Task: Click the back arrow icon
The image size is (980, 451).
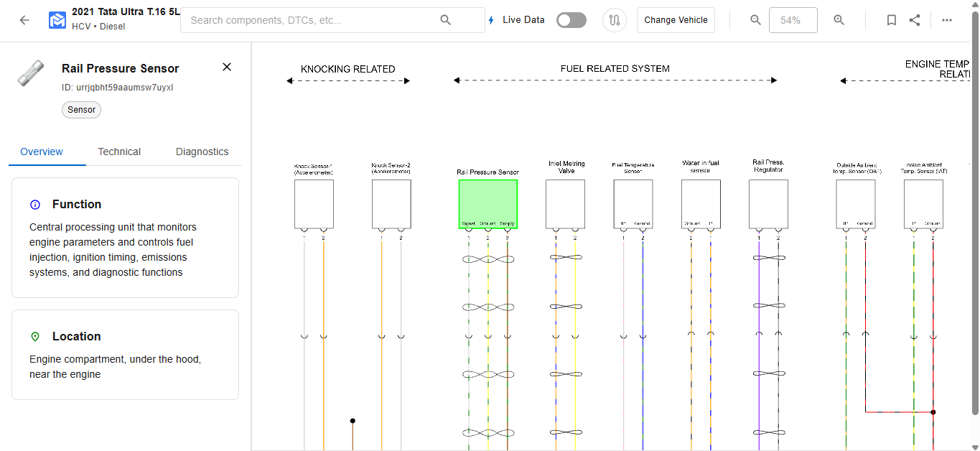Action: 24,20
